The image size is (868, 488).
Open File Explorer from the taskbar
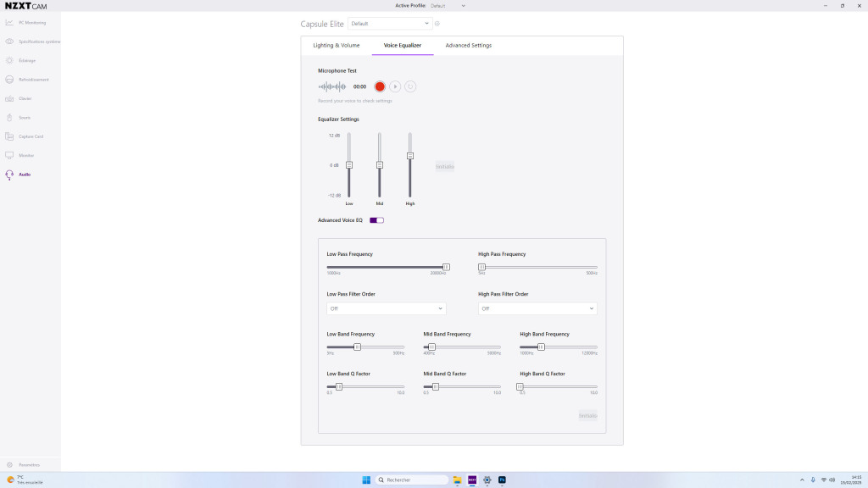457,480
